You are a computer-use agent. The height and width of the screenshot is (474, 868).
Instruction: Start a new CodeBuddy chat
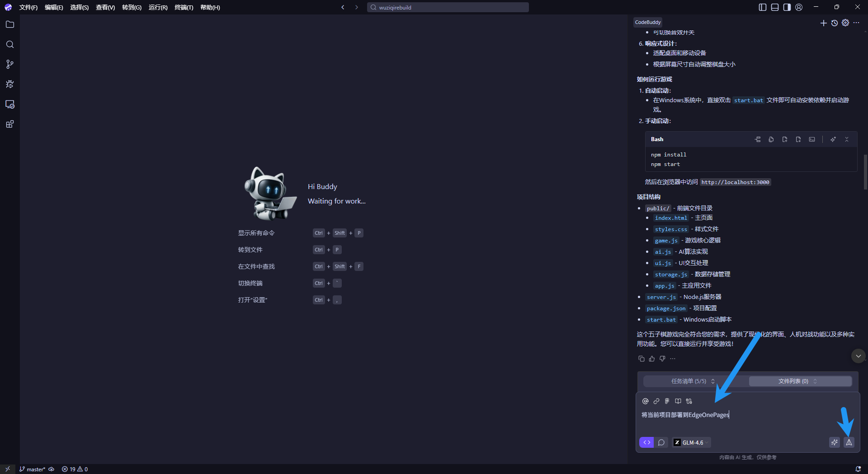(x=823, y=23)
